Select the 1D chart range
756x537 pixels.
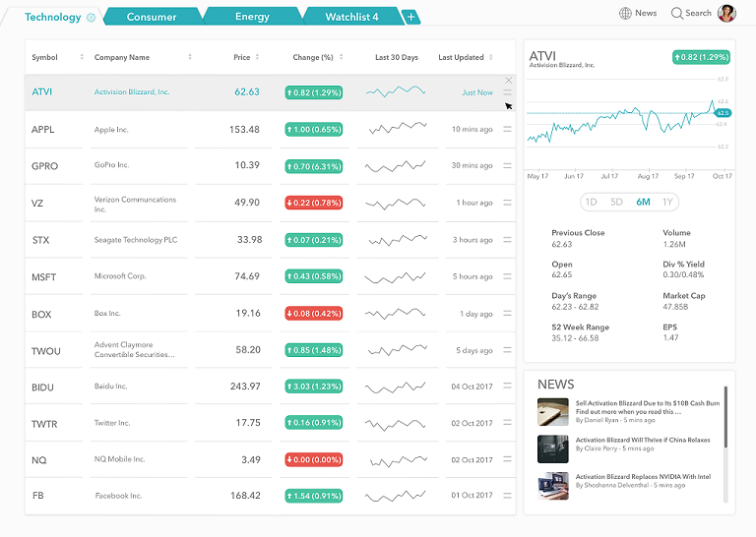[591, 202]
